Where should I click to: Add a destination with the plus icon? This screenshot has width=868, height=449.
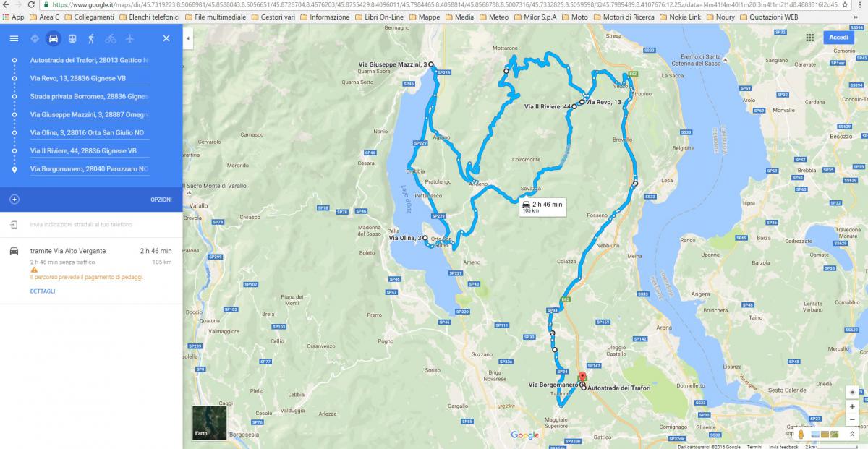[x=14, y=199]
